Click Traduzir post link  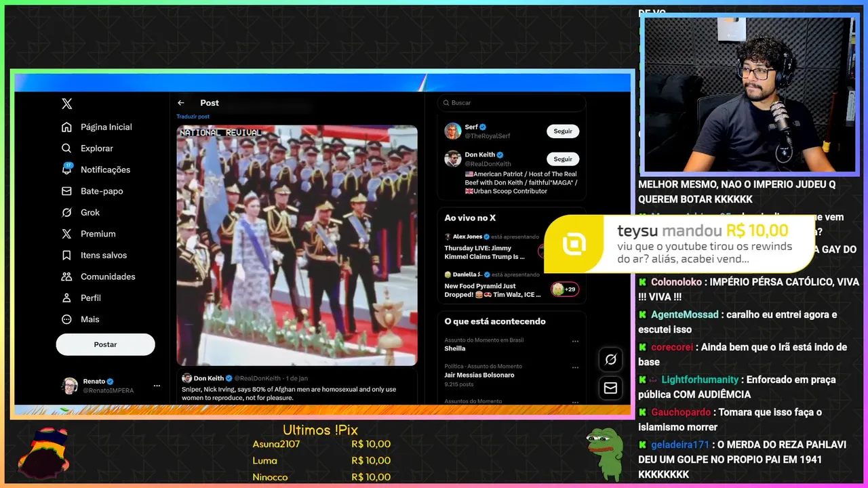(193, 117)
